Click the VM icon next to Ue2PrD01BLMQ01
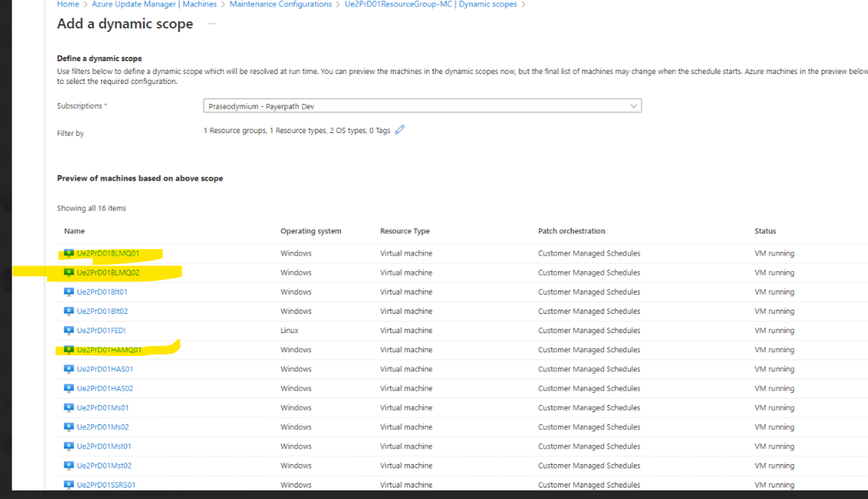 (x=68, y=253)
